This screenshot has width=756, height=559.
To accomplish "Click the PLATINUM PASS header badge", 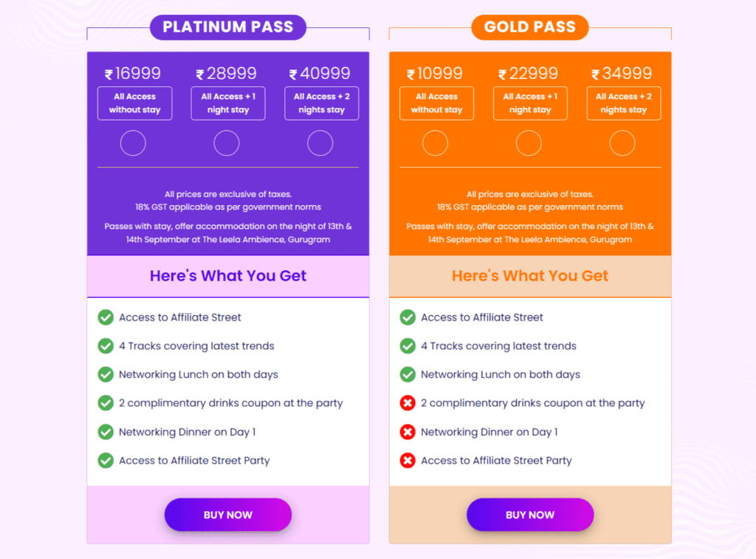I will (227, 27).
